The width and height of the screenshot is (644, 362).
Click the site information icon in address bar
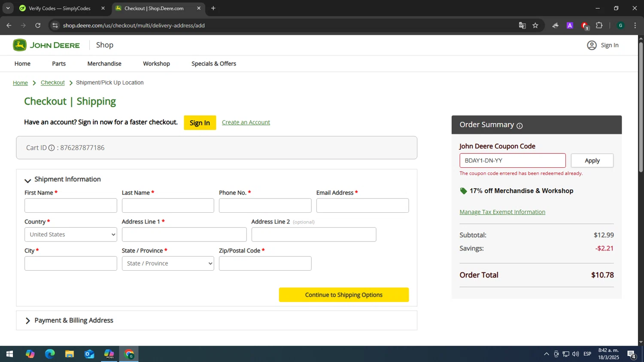[x=55, y=25]
